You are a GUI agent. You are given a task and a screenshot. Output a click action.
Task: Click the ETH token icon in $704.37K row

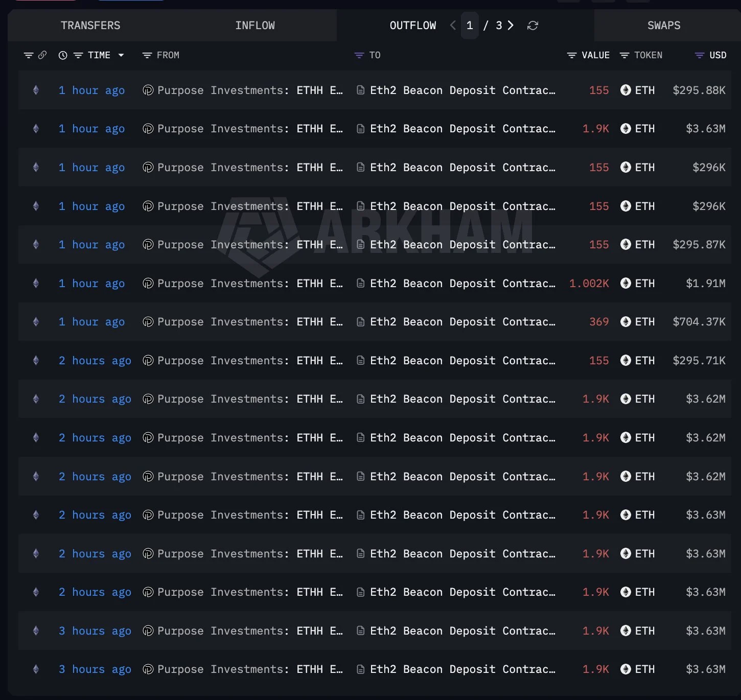(x=626, y=322)
